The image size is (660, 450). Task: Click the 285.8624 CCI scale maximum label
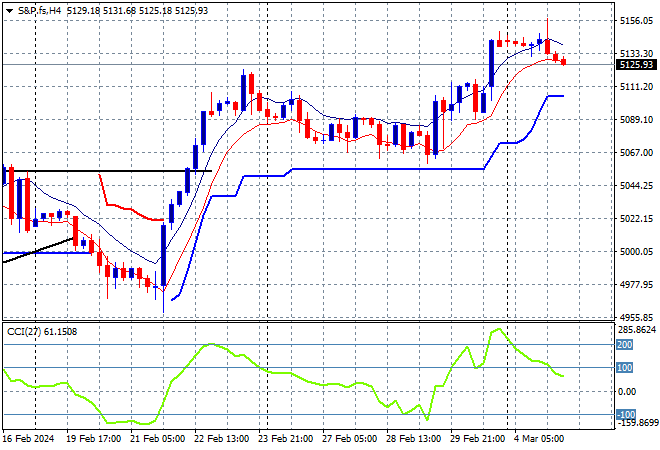coord(636,329)
